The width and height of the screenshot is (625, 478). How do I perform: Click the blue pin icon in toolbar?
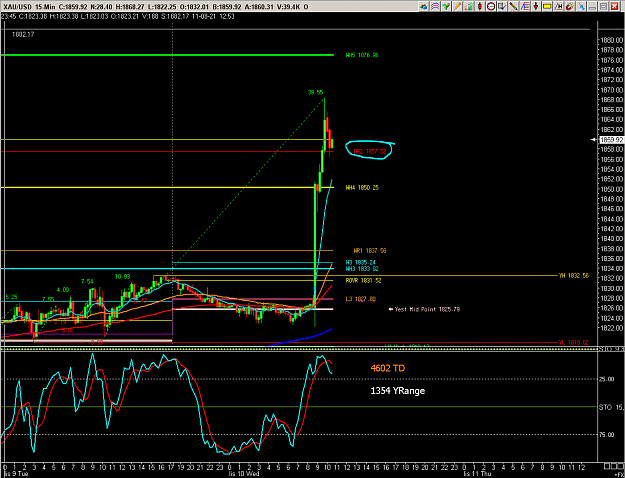point(581,6)
